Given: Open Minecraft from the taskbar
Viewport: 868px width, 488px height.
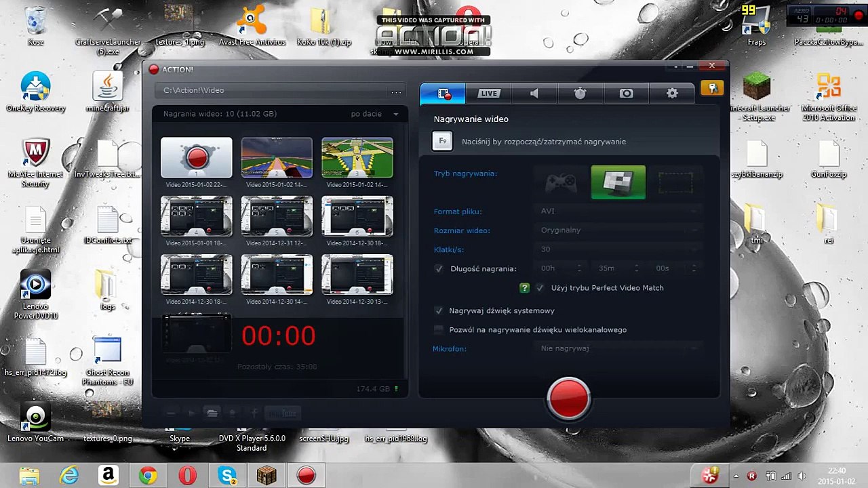Looking at the screenshot, I should [267, 476].
